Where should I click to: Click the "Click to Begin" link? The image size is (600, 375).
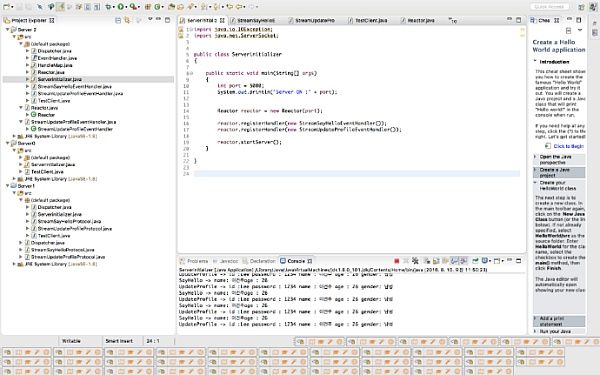pyautogui.click(x=568, y=146)
